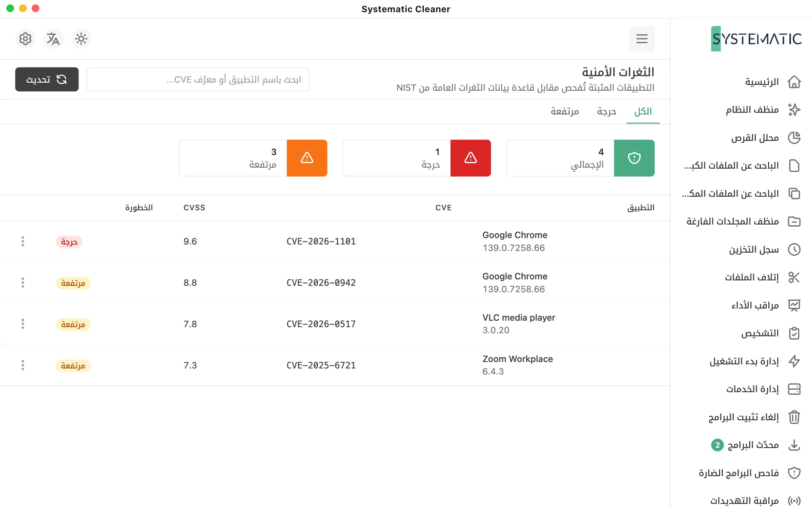Click the hamburger menu button
Screen dimensions: 812x508
[641, 39]
